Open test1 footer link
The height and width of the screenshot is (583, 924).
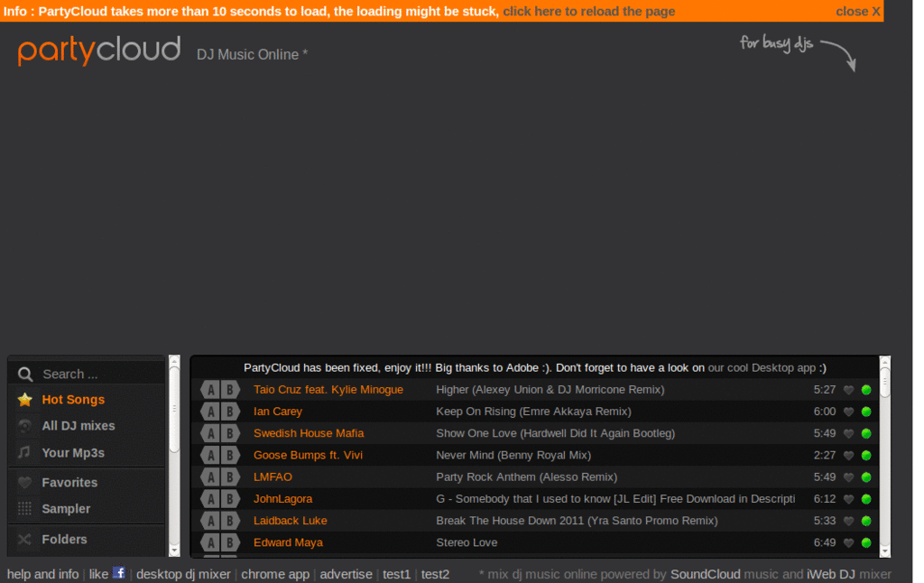tap(397, 574)
